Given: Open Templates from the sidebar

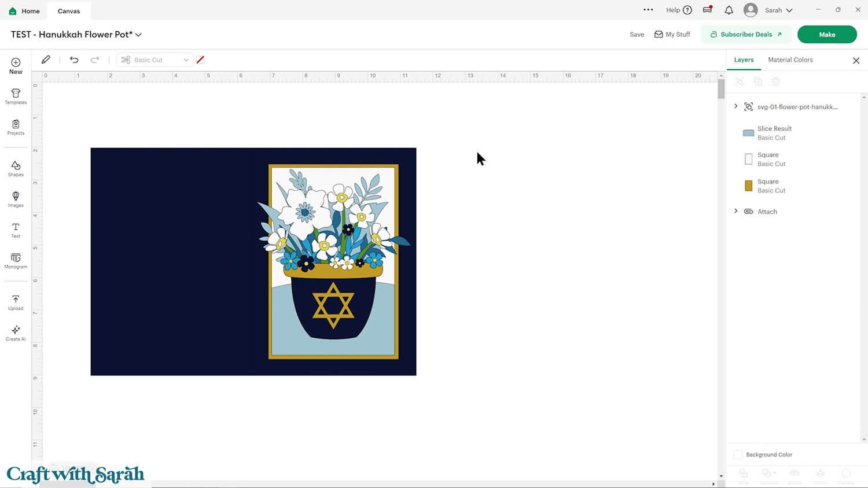Looking at the screenshot, I should click(16, 97).
